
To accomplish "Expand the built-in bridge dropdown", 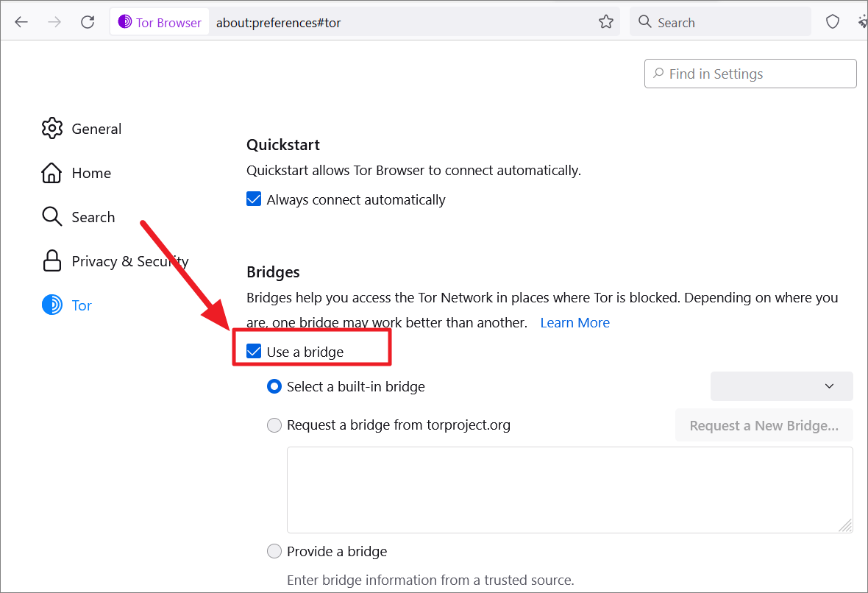I will pyautogui.click(x=781, y=386).
